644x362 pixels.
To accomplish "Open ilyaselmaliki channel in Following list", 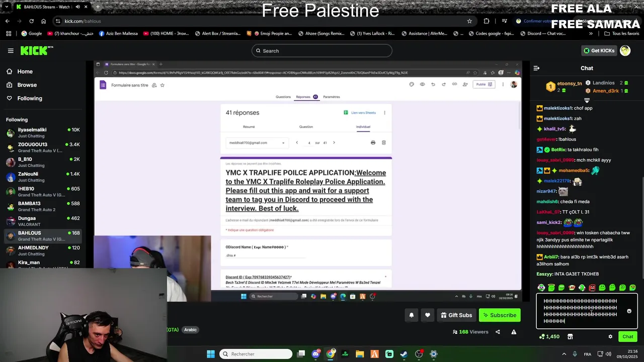I will pos(42,133).
